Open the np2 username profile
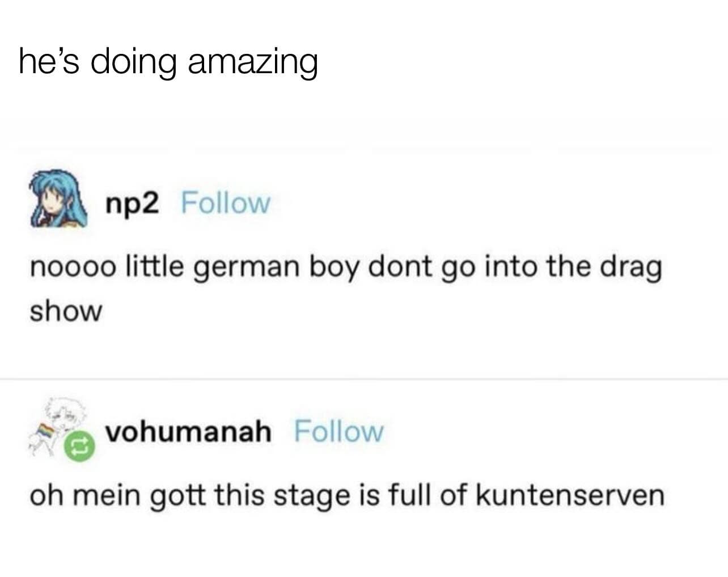The image size is (728, 577). 133,203
